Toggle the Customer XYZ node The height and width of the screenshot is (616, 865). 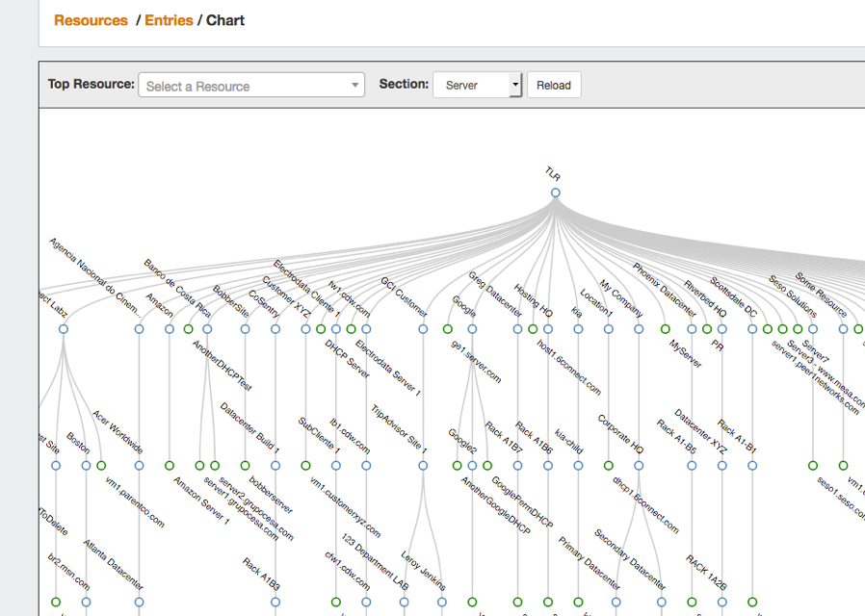(305, 329)
